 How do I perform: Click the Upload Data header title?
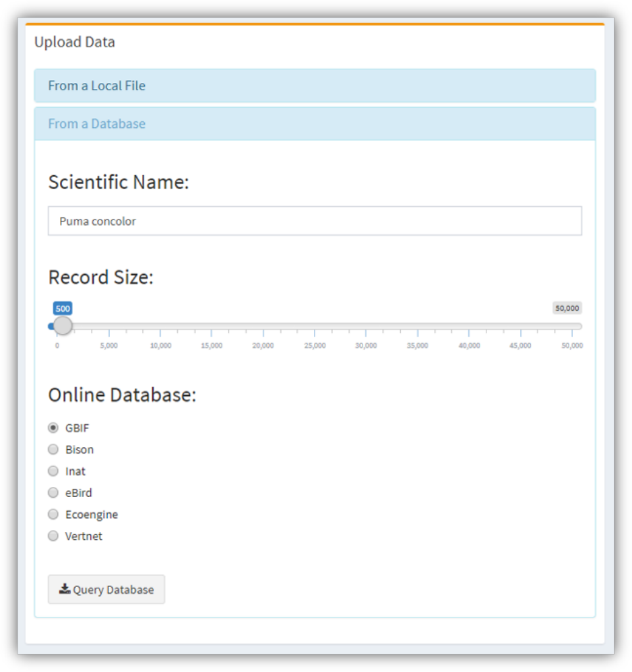[75, 42]
